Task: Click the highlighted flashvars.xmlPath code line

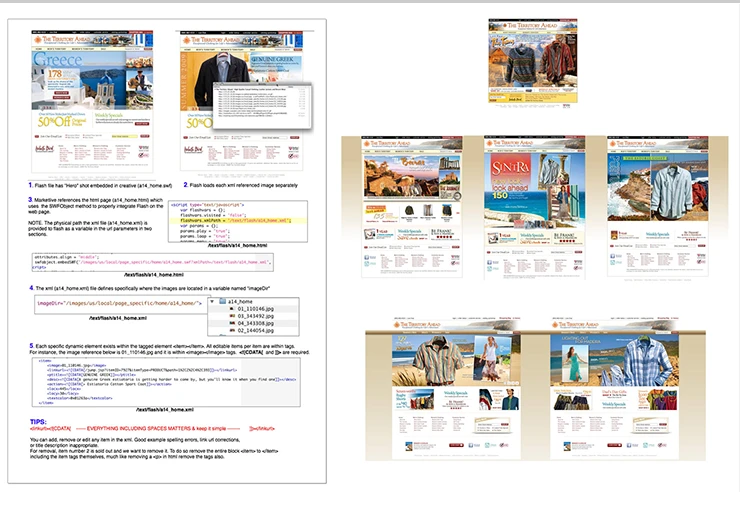Action: click(238, 220)
